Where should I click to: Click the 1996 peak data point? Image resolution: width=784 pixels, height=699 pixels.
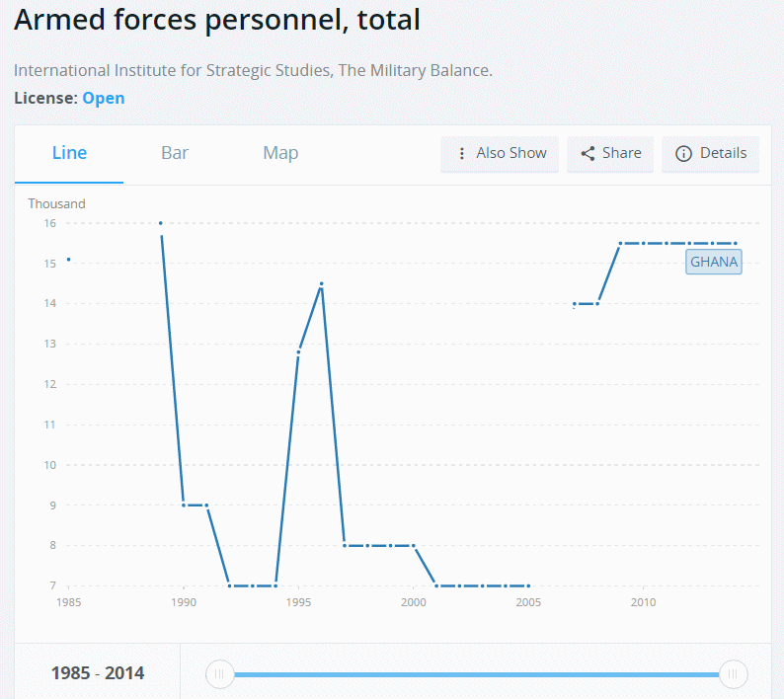point(322,284)
